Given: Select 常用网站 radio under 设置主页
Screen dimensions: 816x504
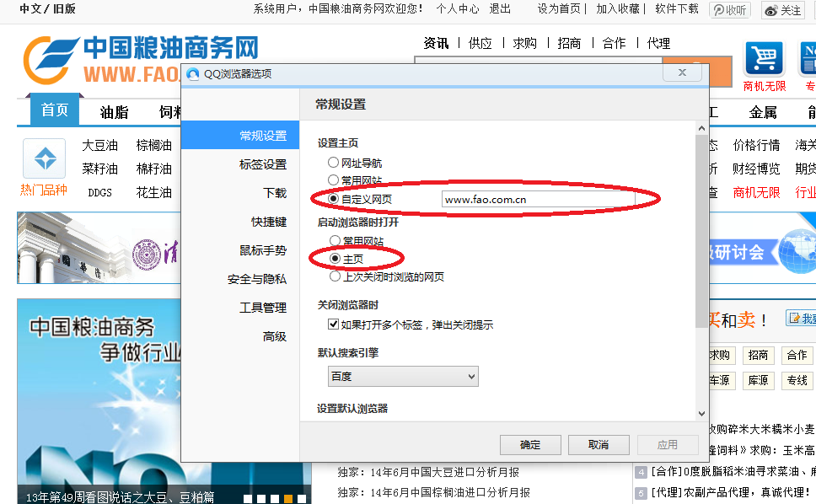Looking at the screenshot, I should coord(333,180).
